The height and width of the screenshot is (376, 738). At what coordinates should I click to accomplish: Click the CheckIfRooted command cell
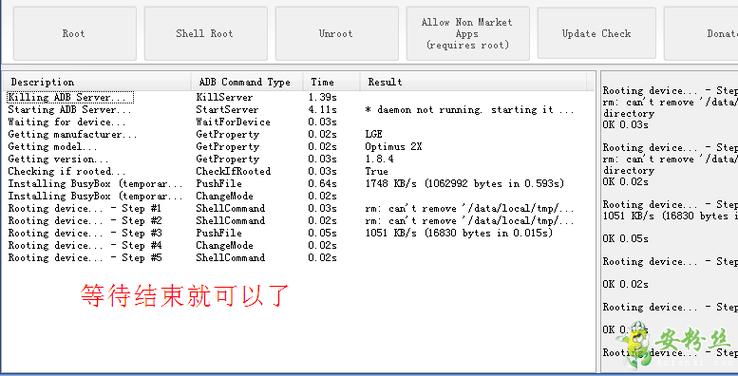(233, 171)
